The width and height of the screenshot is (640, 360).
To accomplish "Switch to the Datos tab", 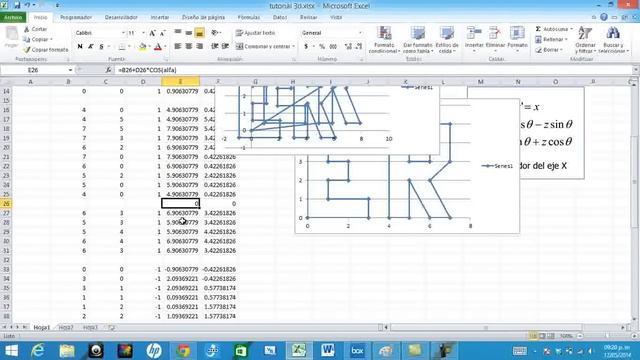I will (x=280, y=18).
